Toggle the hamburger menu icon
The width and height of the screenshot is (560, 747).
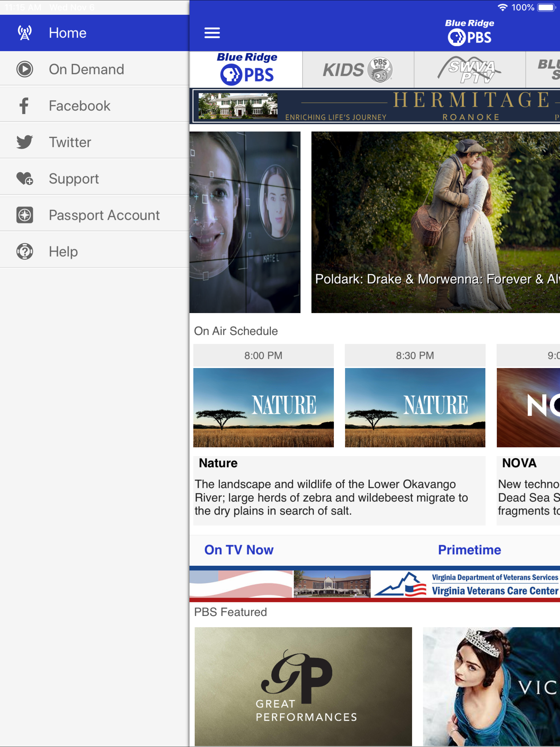[x=212, y=33]
